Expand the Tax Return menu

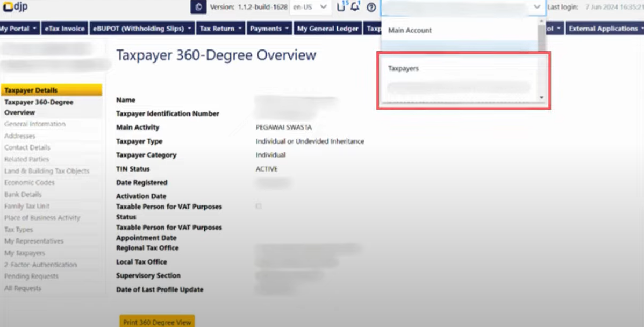(x=220, y=29)
